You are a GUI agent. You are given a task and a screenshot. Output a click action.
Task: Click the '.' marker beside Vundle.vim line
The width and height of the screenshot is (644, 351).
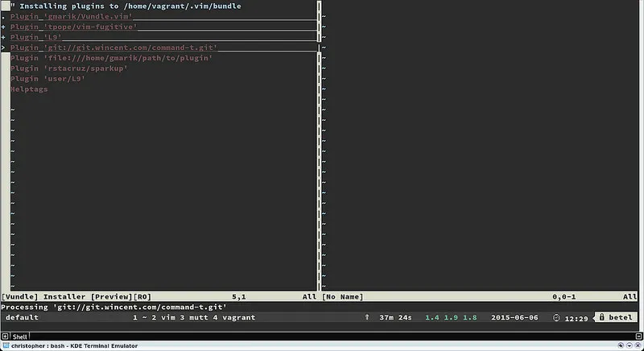4,16
